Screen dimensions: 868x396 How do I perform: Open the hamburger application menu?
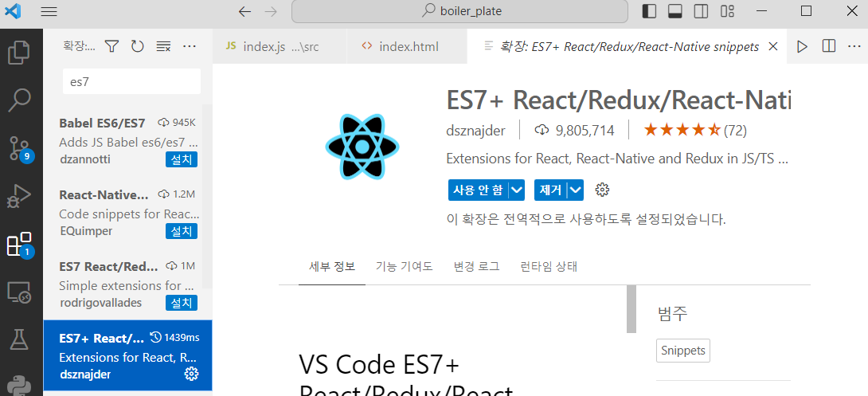coord(49,12)
